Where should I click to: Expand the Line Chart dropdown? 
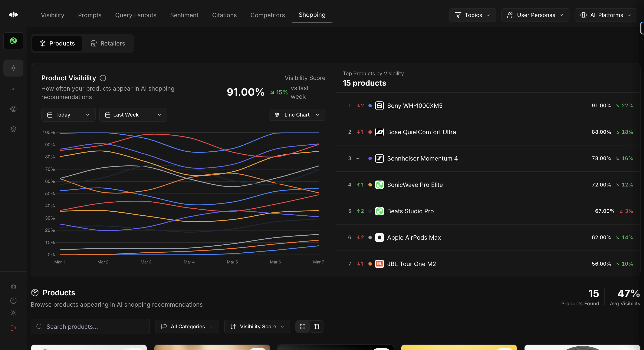pos(297,115)
